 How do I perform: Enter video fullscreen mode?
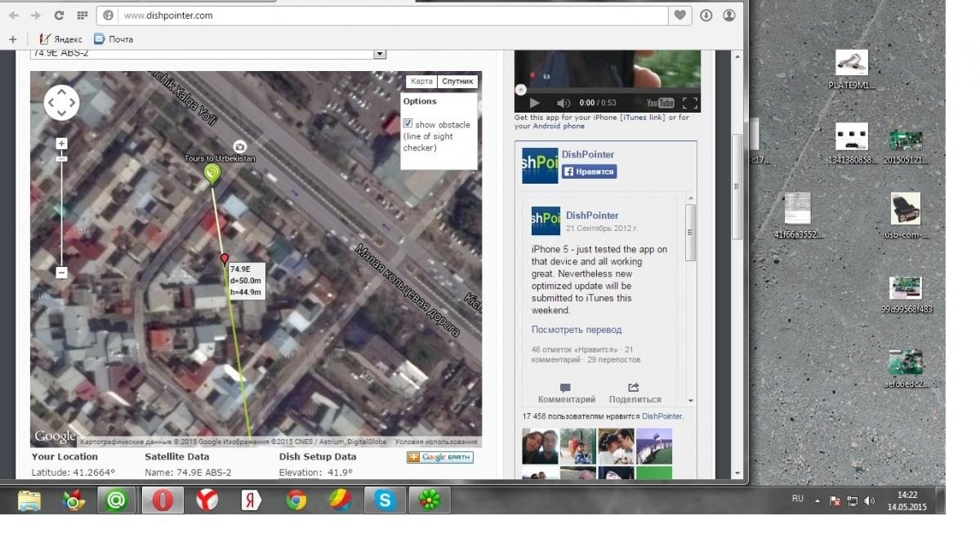click(x=690, y=103)
